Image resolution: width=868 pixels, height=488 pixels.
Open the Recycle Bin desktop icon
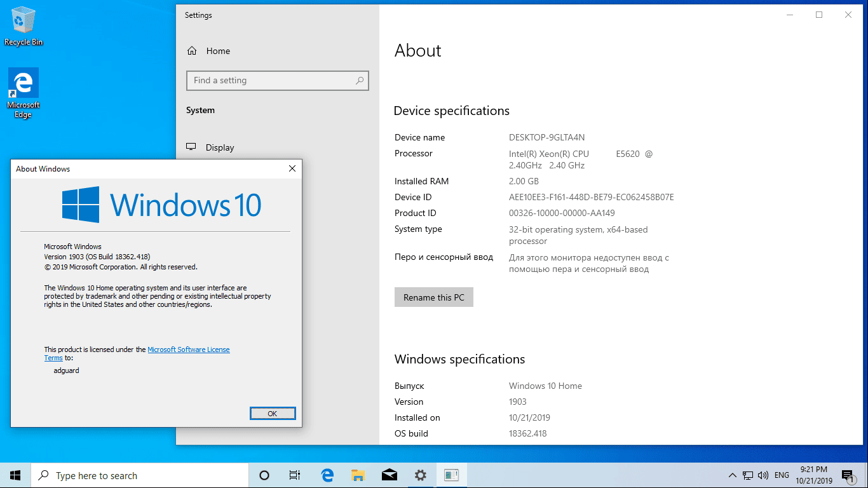click(24, 25)
